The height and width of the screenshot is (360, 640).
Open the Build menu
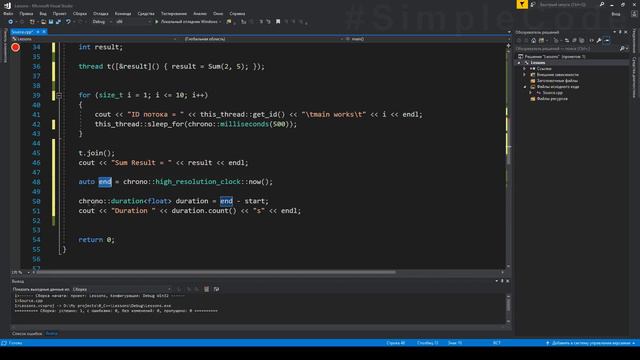(x=80, y=13)
